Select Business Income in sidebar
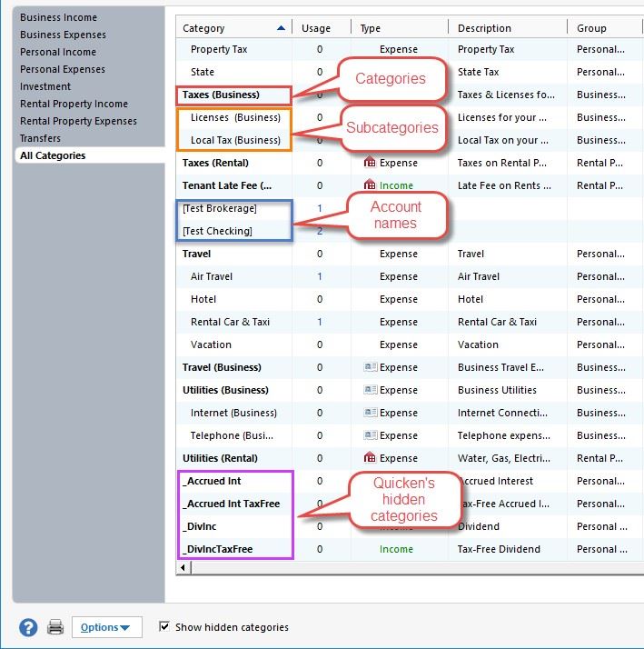Viewport: 644px width, 649px height. click(58, 17)
